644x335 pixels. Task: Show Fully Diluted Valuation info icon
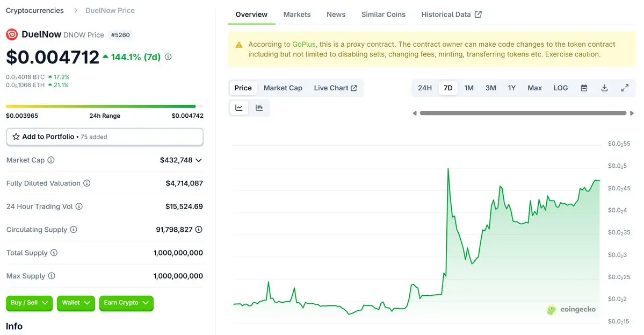[x=86, y=183]
